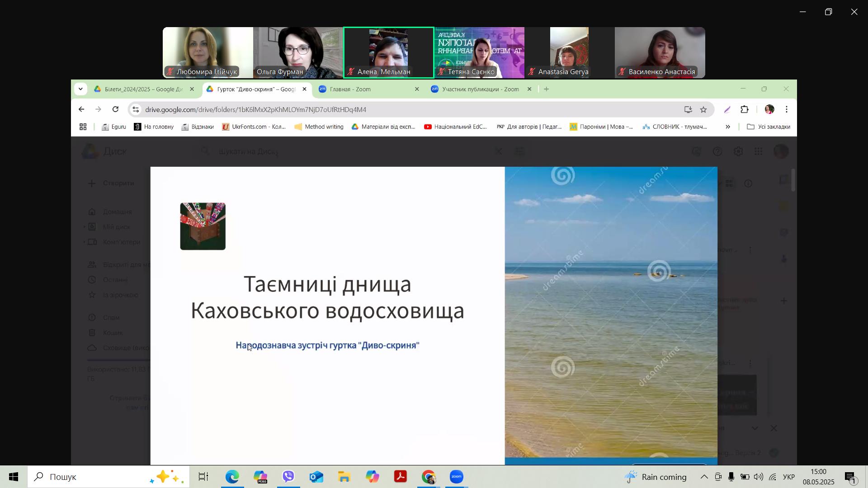Click the clear search X icon
Image resolution: width=868 pixels, height=488 pixels.
[499, 151]
